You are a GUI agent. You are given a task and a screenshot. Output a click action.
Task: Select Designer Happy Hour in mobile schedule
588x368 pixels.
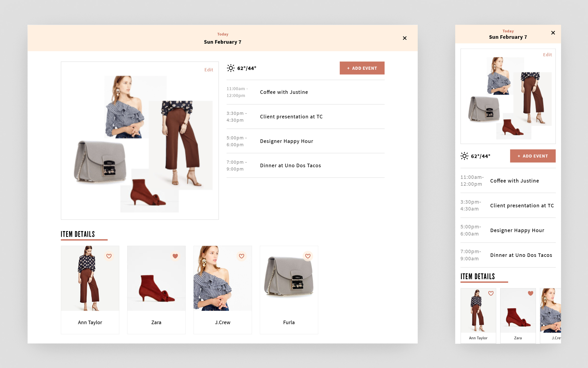517,231
